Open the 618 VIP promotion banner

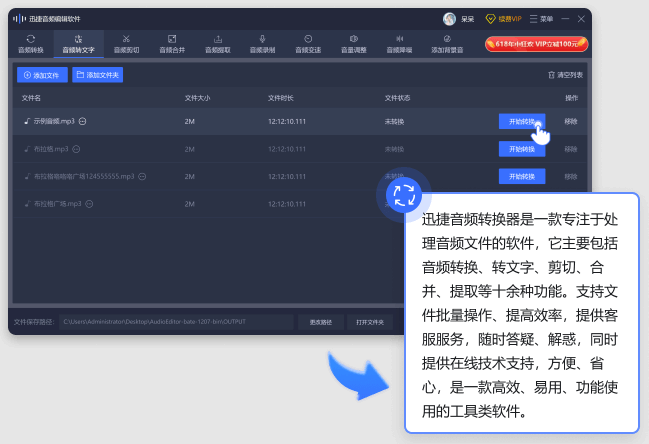[536, 44]
